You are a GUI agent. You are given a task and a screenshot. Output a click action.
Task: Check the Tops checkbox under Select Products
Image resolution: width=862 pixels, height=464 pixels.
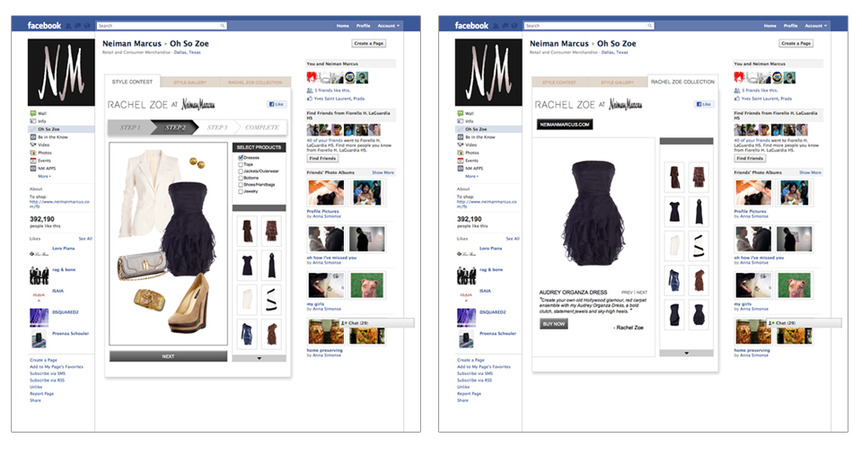pos(241,164)
